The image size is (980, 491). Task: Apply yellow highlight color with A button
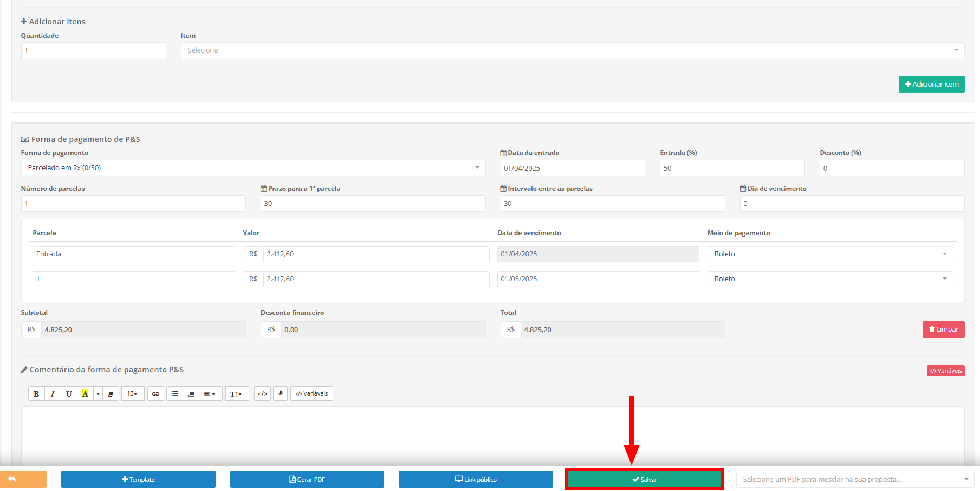tap(85, 394)
